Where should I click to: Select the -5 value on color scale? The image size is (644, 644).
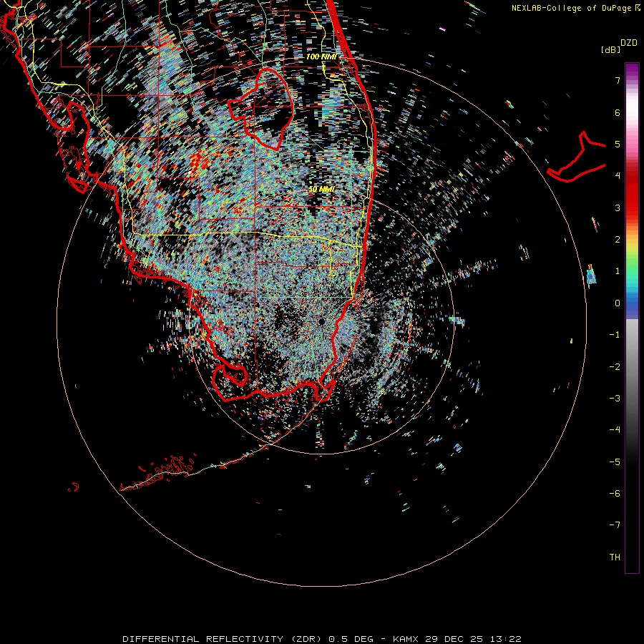coord(615,462)
